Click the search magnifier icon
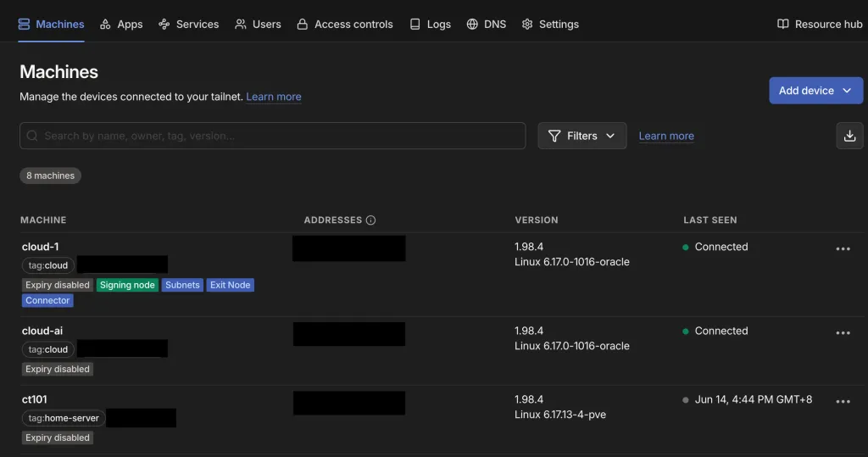 pos(32,136)
